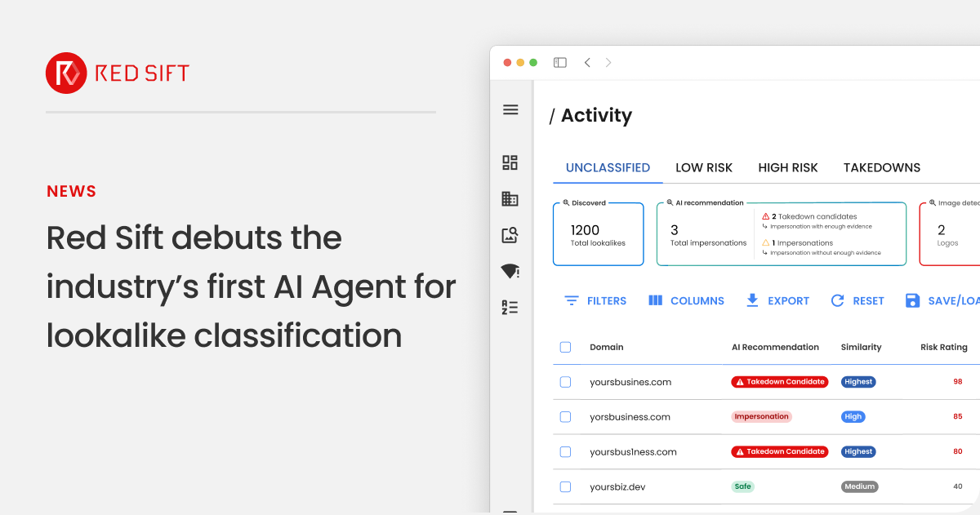Click the green maximize window dot
The width and height of the screenshot is (980, 515).
(x=533, y=62)
